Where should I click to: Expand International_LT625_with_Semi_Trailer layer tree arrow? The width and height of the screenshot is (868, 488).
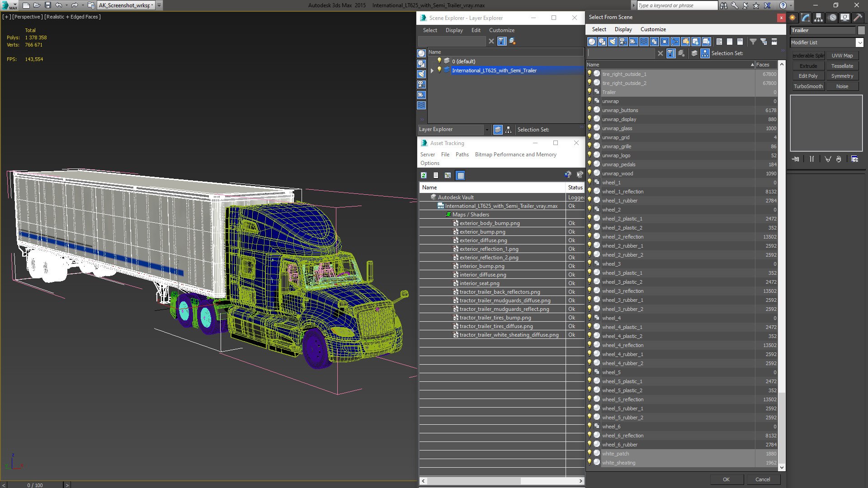point(432,70)
